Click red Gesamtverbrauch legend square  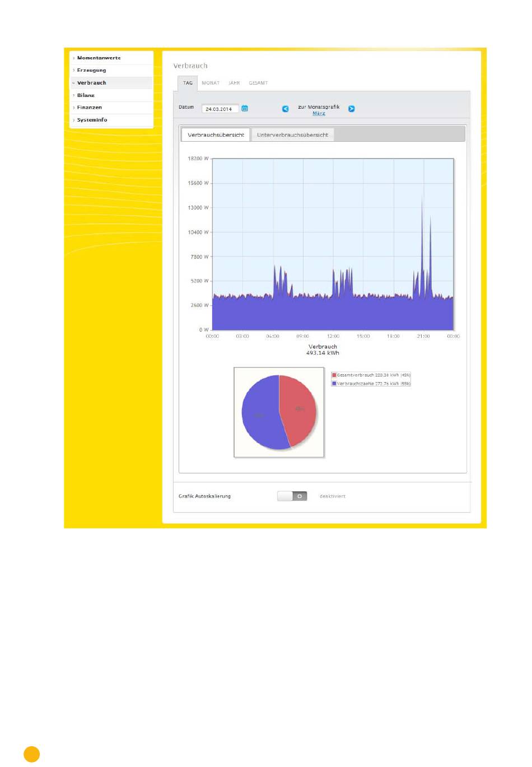click(334, 375)
